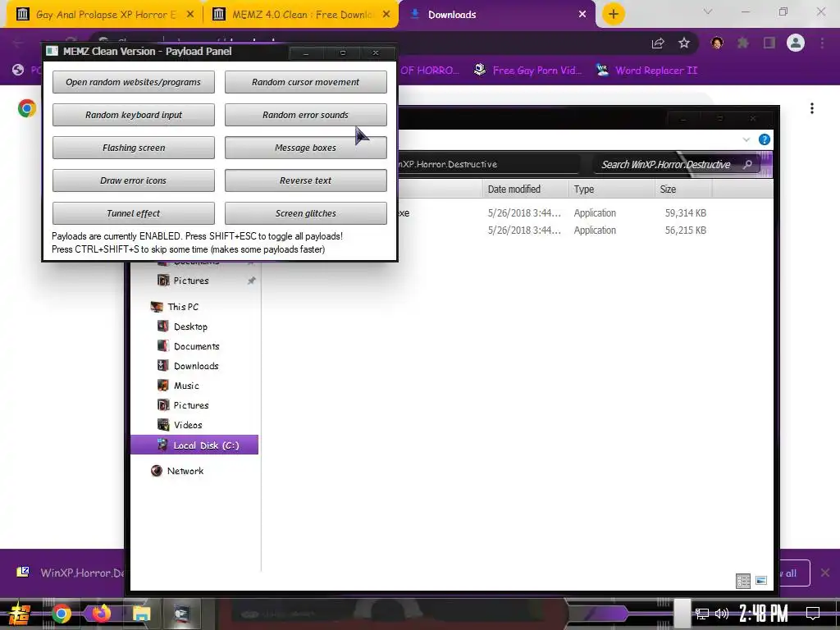Open the volume tray icon

pyautogui.click(x=722, y=614)
